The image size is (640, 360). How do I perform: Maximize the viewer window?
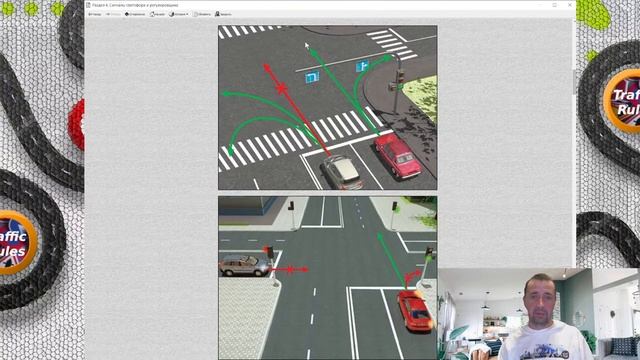click(x=554, y=5)
